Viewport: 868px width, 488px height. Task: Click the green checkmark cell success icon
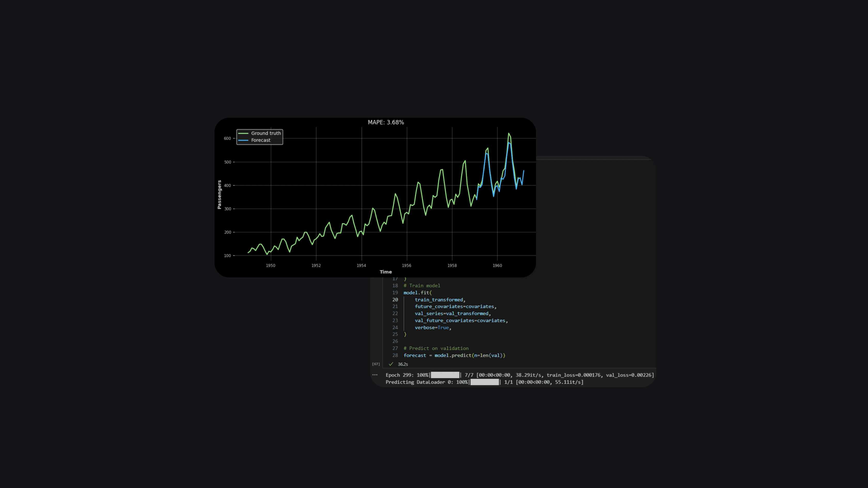pos(391,364)
